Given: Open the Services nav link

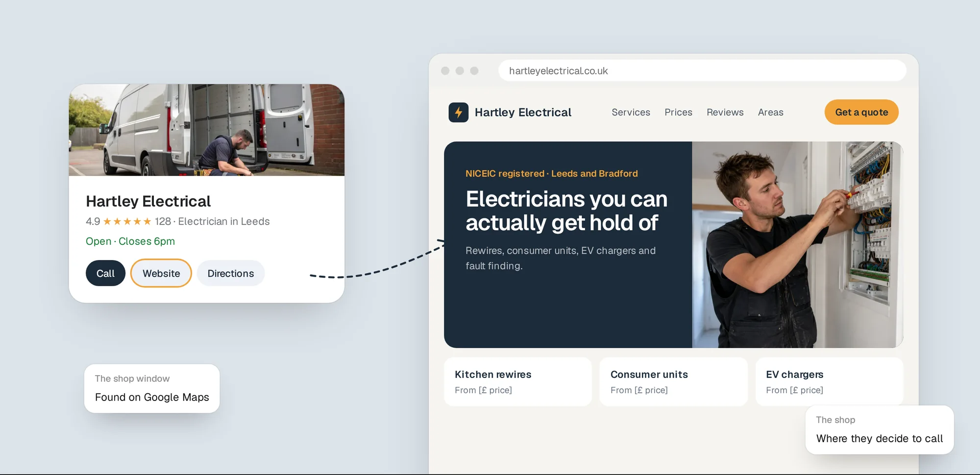Looking at the screenshot, I should click(631, 112).
